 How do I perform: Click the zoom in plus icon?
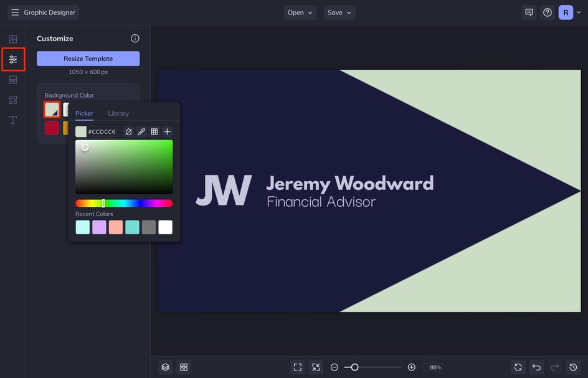411,367
